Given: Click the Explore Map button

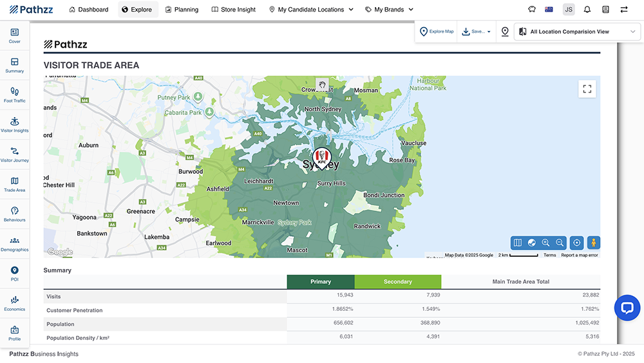Looking at the screenshot, I should 437,32.
